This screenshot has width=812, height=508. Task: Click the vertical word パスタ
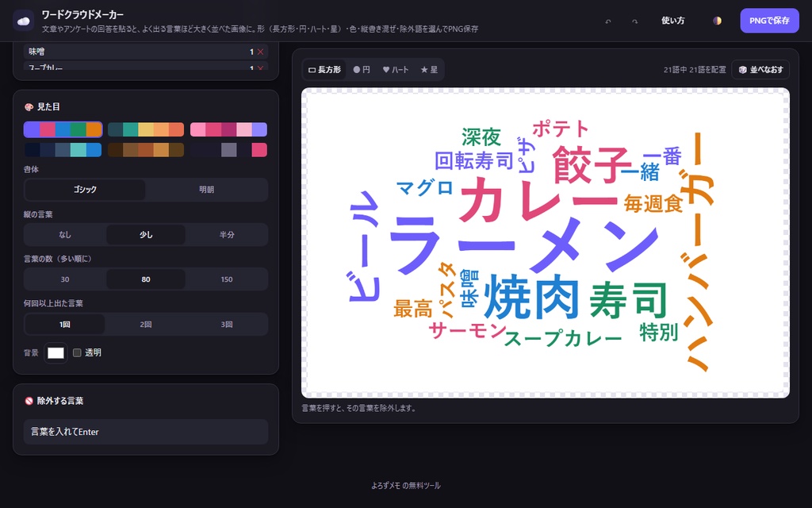(x=447, y=291)
